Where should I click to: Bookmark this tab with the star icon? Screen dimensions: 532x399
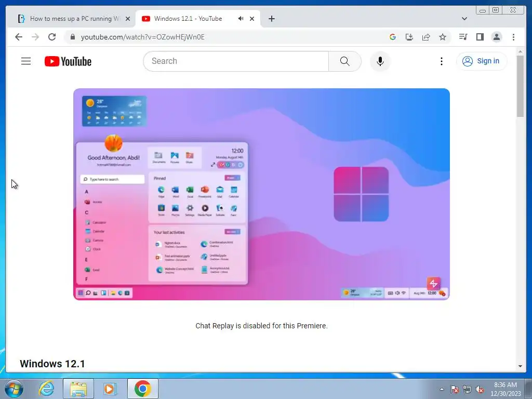click(x=443, y=37)
